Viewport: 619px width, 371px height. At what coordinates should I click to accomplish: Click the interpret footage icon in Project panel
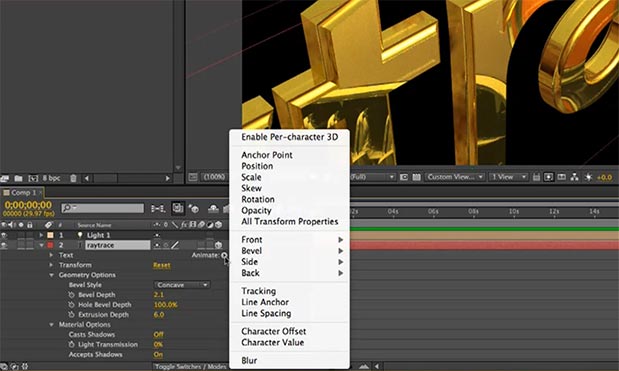[x=4, y=178]
